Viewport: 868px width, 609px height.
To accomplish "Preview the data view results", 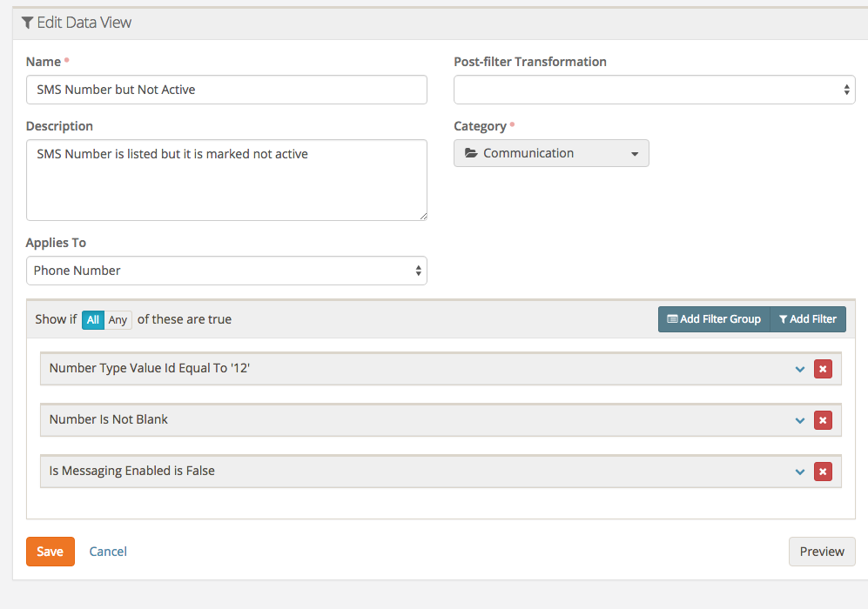I will click(822, 552).
